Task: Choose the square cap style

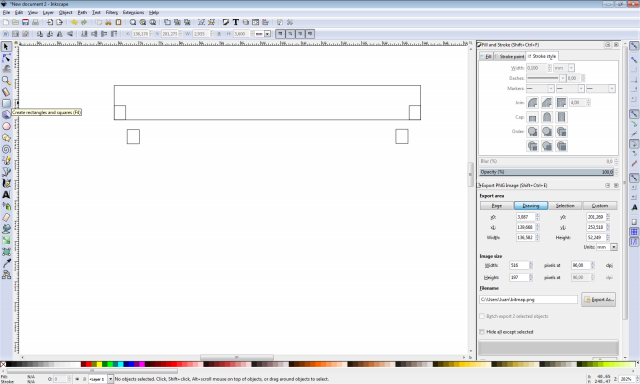Action: pyautogui.click(x=562, y=117)
